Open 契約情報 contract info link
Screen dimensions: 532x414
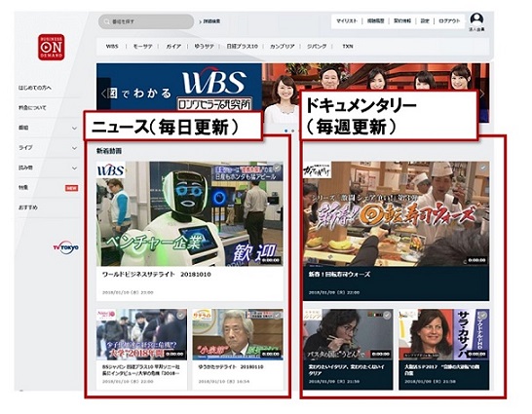[402, 21]
